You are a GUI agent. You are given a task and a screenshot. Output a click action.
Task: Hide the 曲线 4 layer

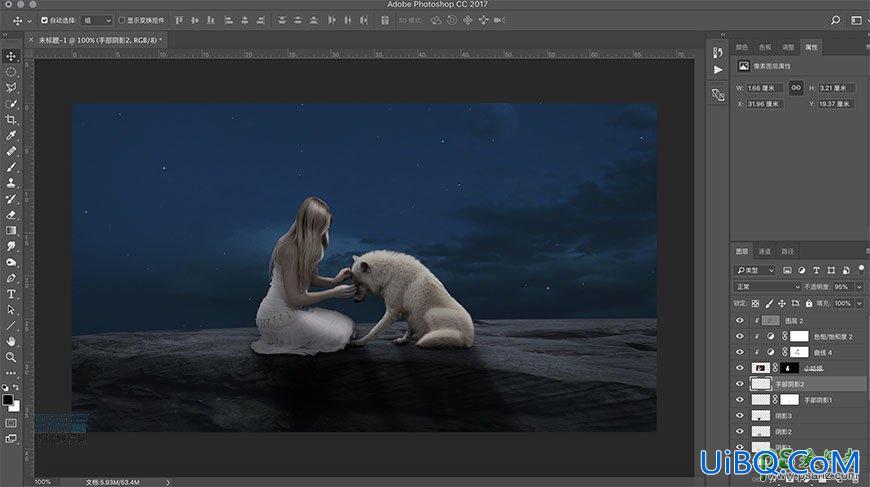[740, 352]
